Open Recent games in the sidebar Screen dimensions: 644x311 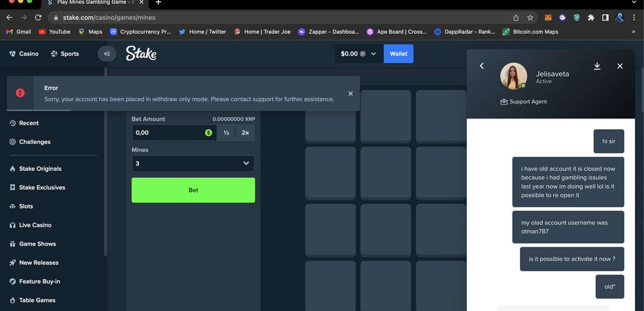pyautogui.click(x=24, y=123)
